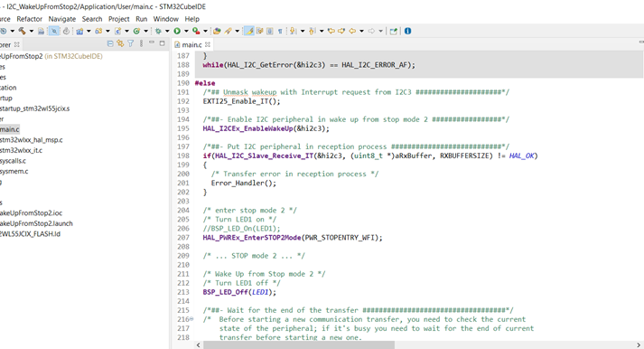Toggle Block Selection Mode icon
The image size is (644, 349).
[x=269, y=31]
